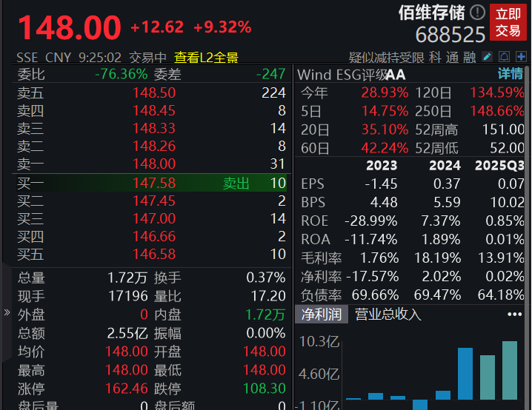532x410 pixels.
Task: Select the 卖五 price 148.50
Action: [x=154, y=93]
